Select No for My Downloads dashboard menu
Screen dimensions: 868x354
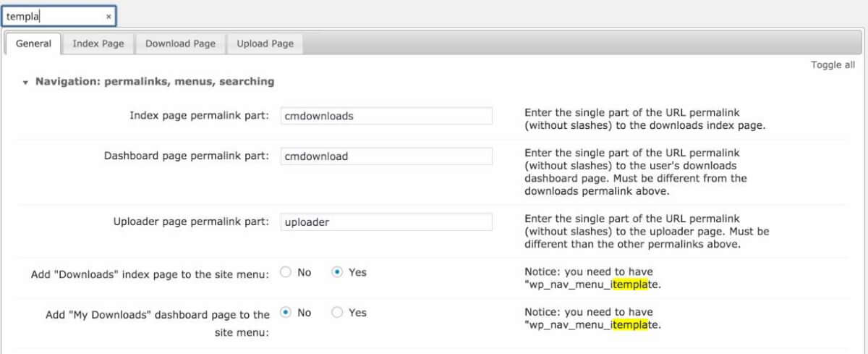[x=286, y=313]
